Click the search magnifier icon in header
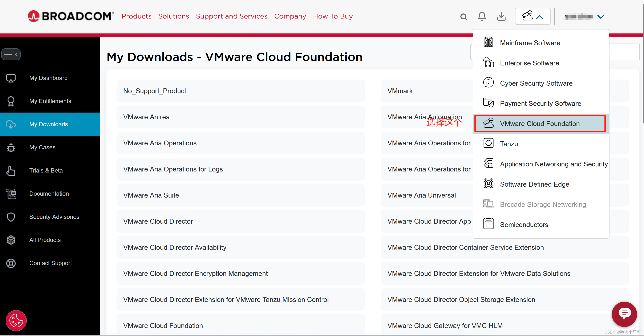This screenshot has width=644, height=336. [463, 17]
